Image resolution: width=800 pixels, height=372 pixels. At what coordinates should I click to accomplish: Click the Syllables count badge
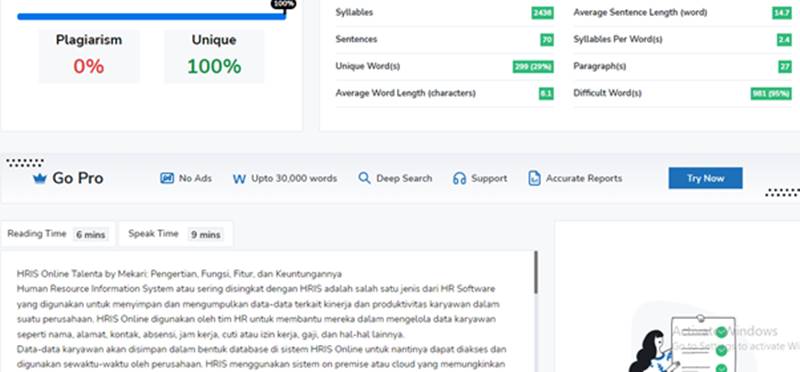[542, 13]
